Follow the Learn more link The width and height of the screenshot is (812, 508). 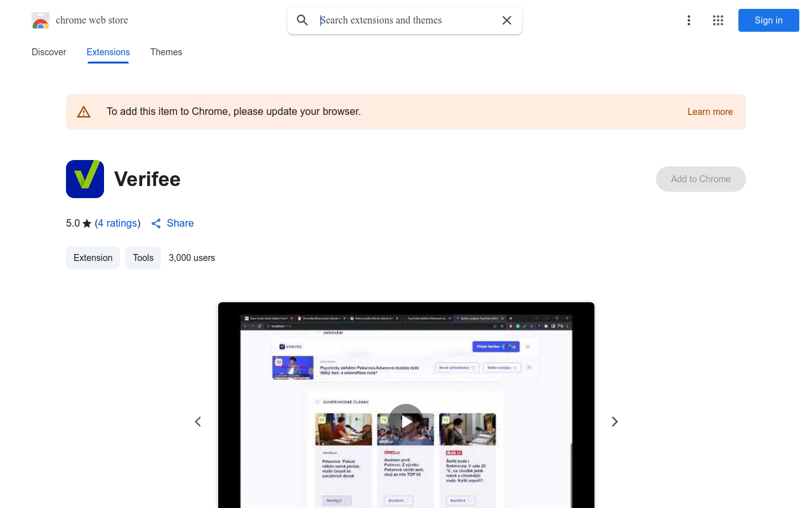710,112
